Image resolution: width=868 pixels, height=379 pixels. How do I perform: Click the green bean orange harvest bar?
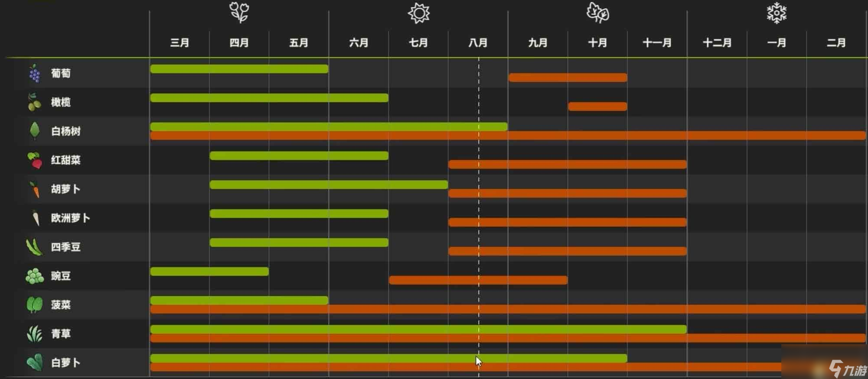568,251
